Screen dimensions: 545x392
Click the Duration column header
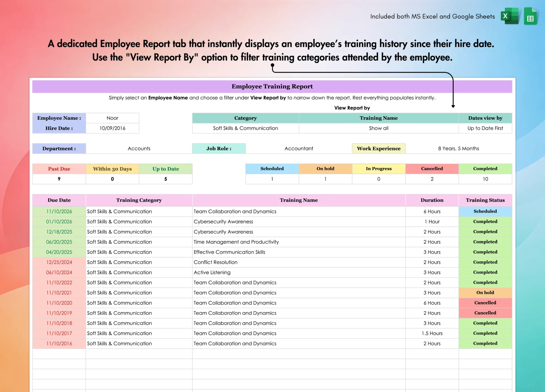432,200
